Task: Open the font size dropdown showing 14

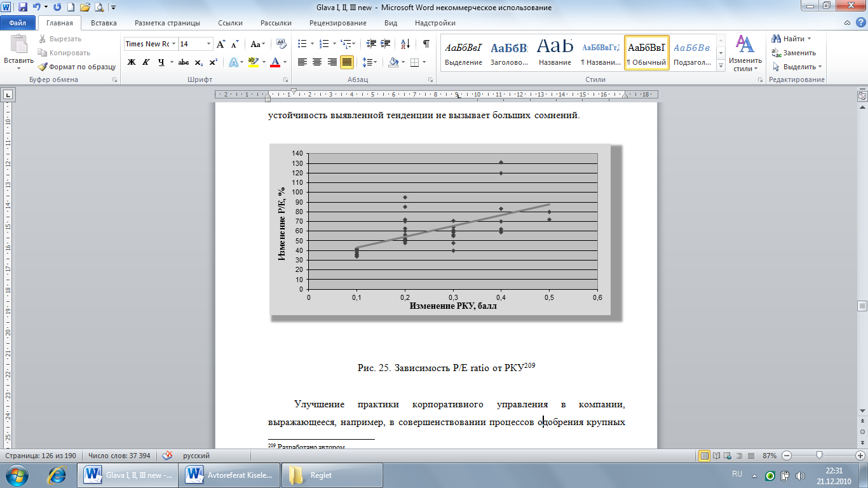Action: tap(208, 44)
